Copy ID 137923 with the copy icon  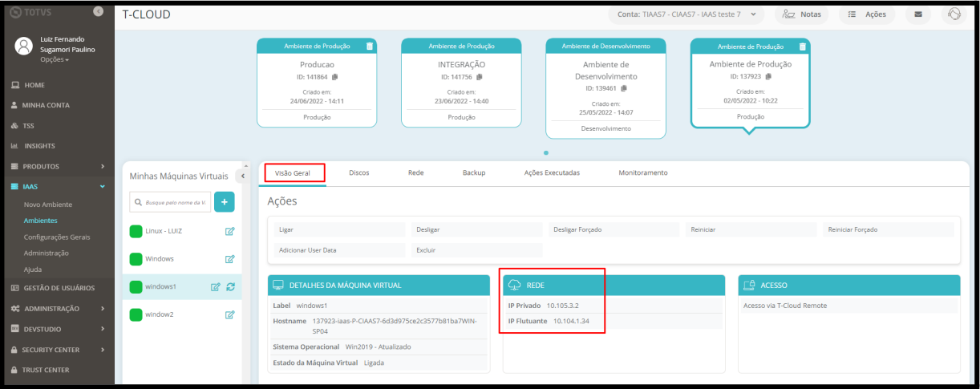[767, 76]
